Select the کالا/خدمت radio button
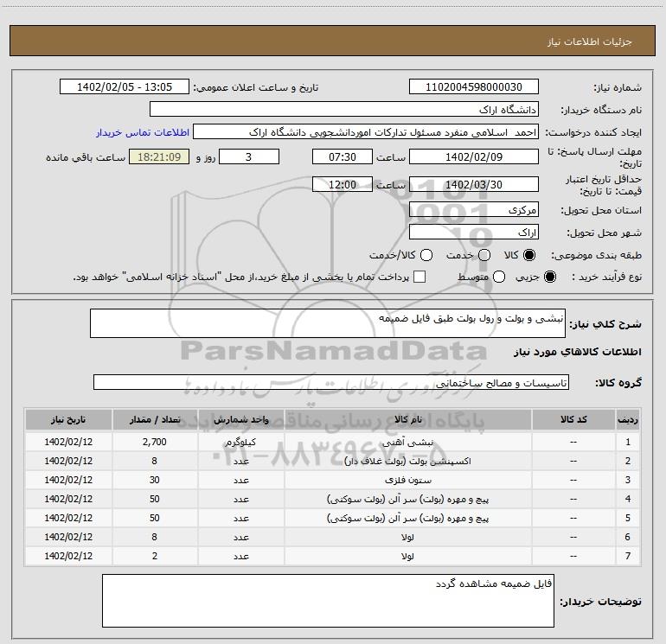This screenshot has height=644, width=666. pyautogui.click(x=426, y=255)
